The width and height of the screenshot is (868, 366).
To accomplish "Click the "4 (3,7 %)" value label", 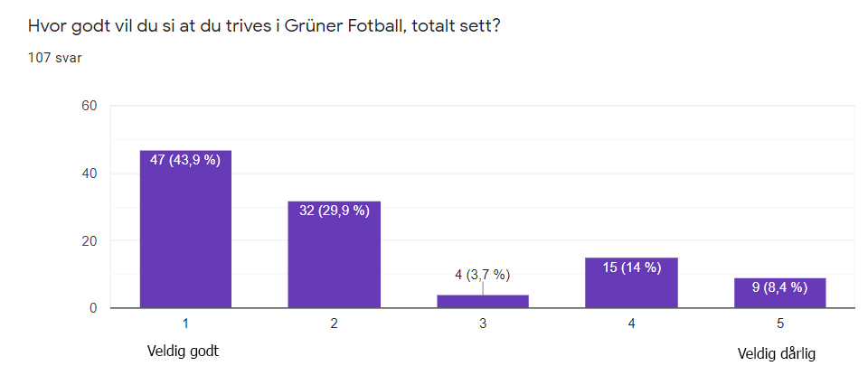I will pos(483,275).
